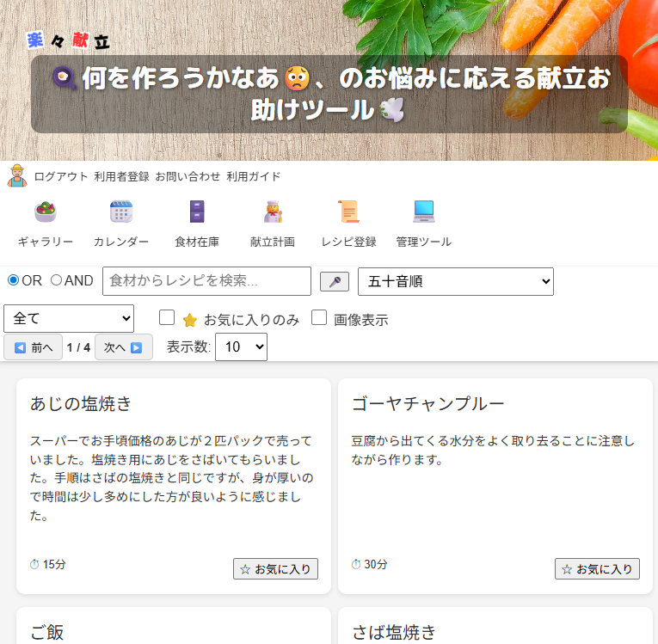
Task: Open the あじの塩焼き recipe title
Action: [x=81, y=403]
